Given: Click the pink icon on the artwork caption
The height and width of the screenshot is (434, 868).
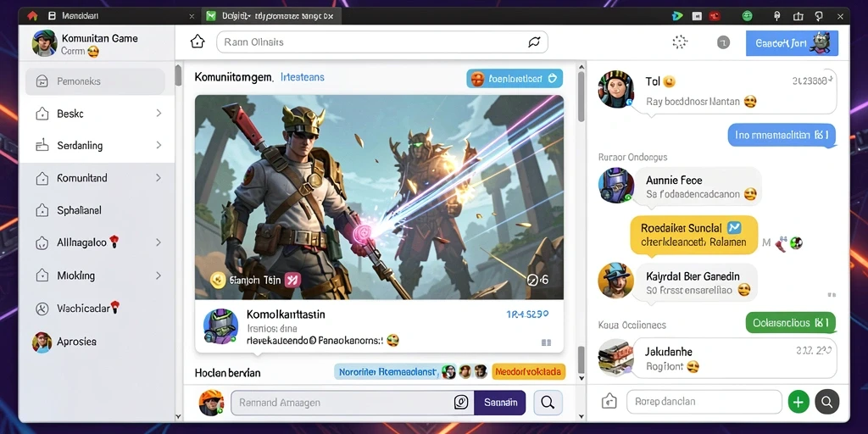Looking at the screenshot, I should 292,280.
